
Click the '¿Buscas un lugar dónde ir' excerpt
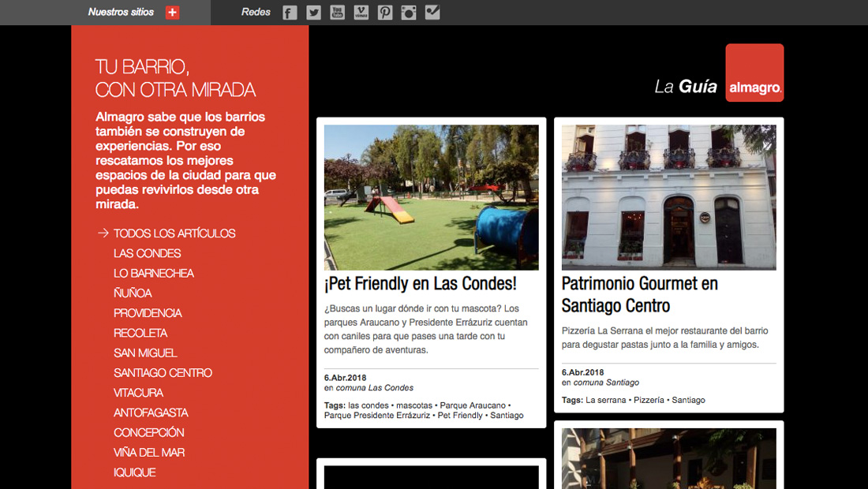pos(425,329)
